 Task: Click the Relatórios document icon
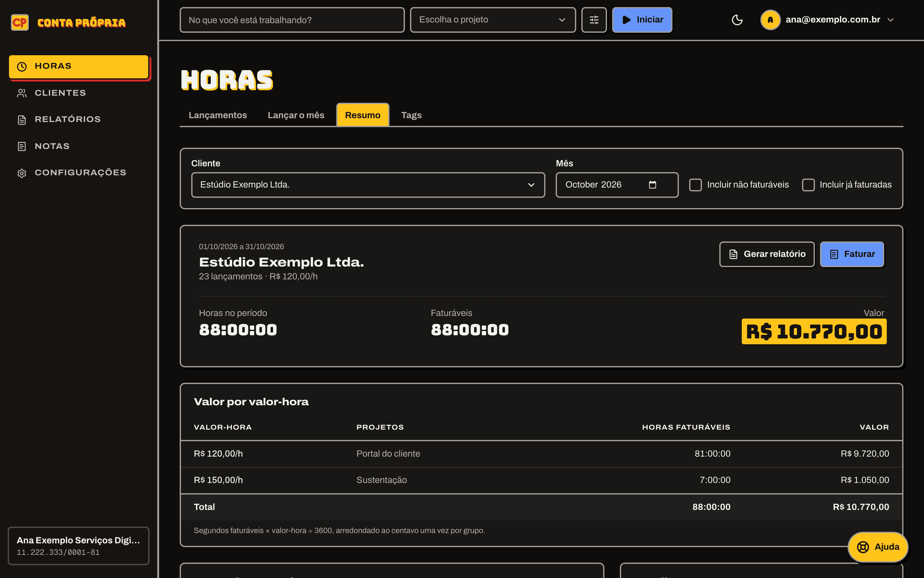[22, 120]
